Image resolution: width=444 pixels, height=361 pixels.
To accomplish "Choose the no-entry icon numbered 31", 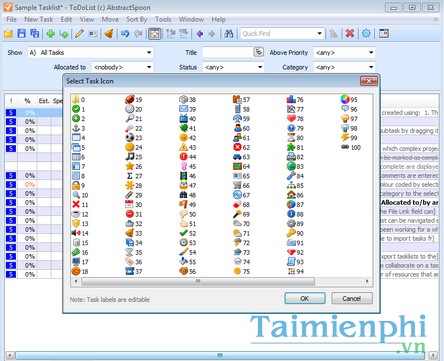I will point(129,214).
